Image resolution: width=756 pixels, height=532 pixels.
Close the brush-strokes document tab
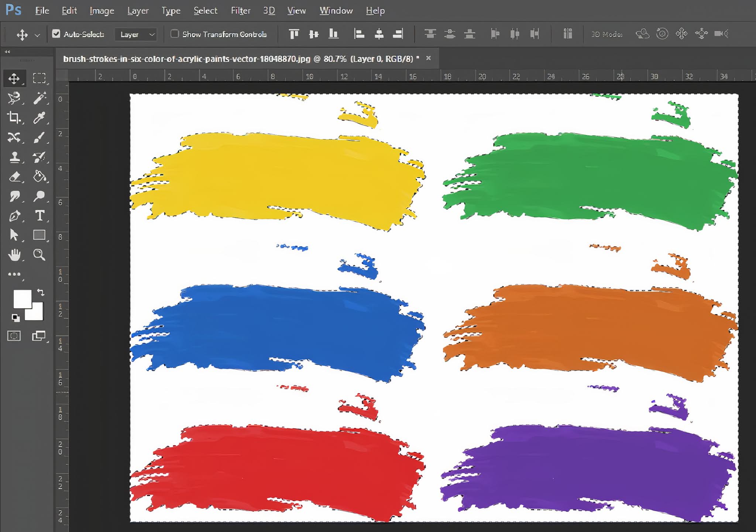pyautogui.click(x=428, y=58)
